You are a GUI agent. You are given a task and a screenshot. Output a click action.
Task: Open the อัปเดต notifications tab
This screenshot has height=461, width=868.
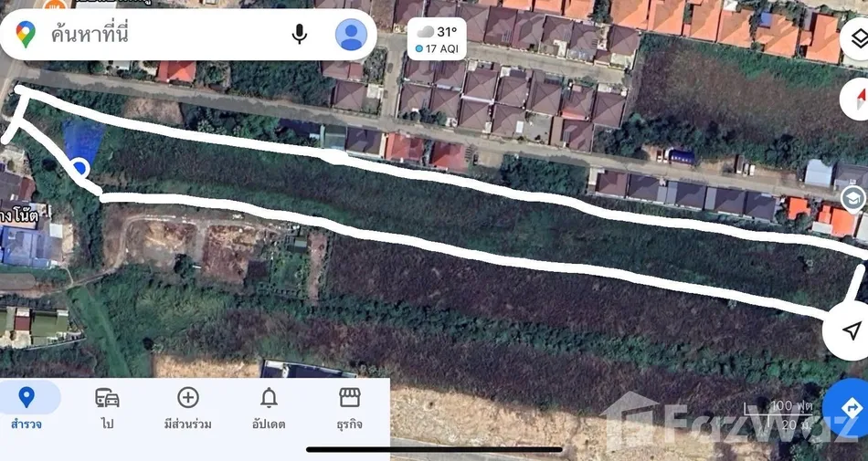pos(269,408)
